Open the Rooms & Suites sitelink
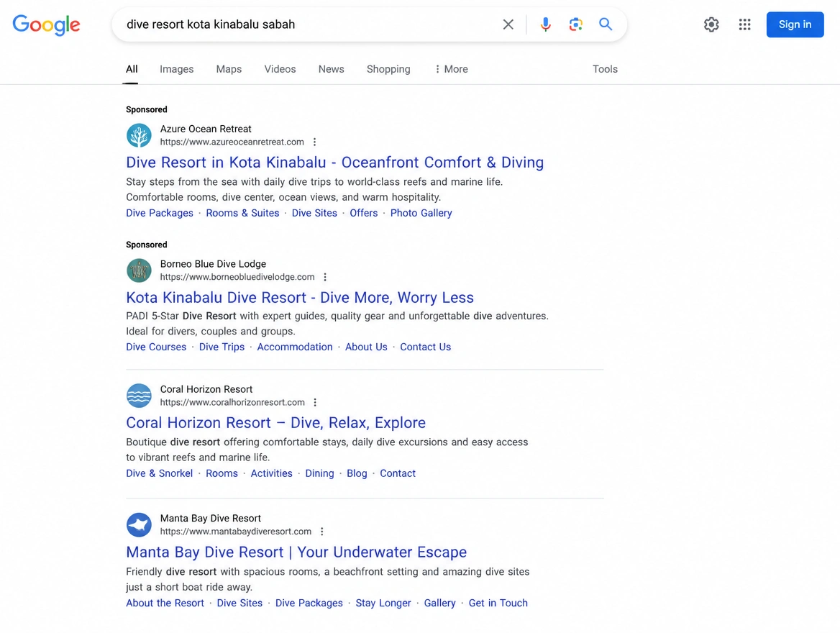840x633 pixels. click(x=242, y=214)
